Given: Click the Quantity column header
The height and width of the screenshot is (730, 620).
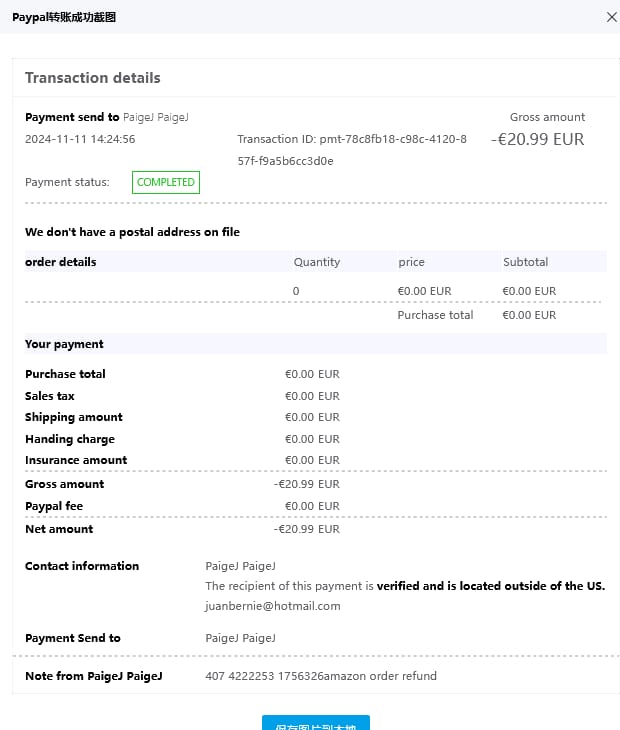Looking at the screenshot, I should tap(316, 262).
